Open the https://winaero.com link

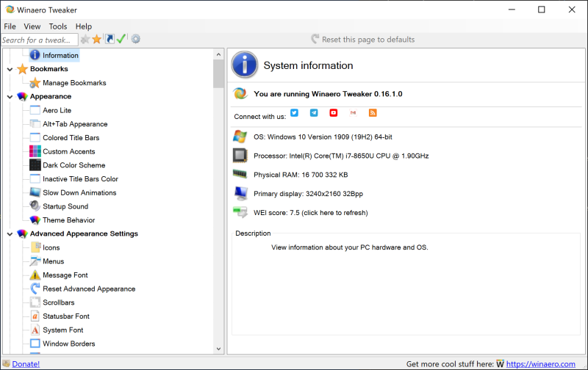pyautogui.click(x=541, y=364)
